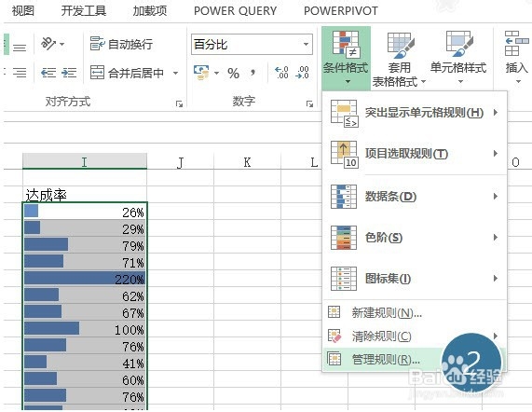Switch to the 开发工具 ribbon tab
This screenshot has height=412, width=532.
[x=84, y=11]
